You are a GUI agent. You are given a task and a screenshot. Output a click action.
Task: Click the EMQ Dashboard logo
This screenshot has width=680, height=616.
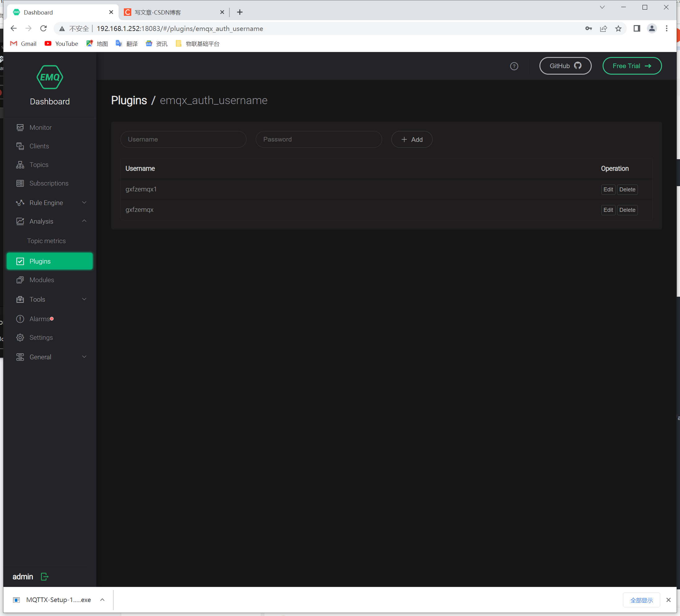tap(50, 77)
